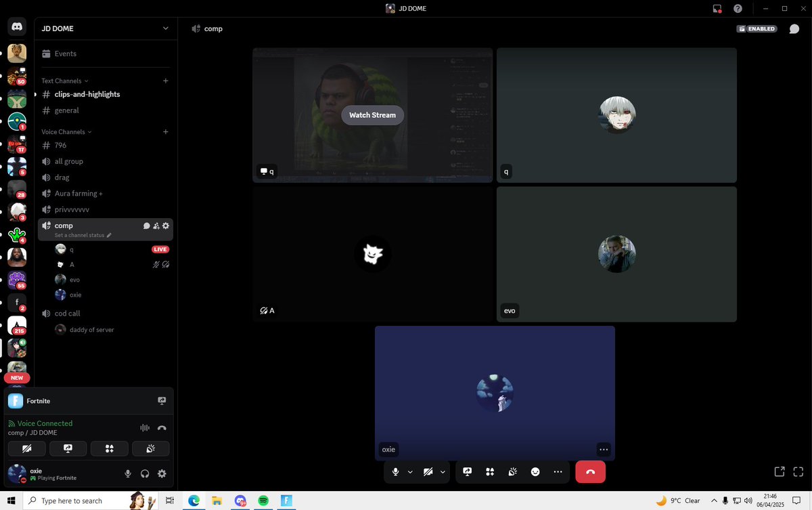Turn on camera from the sidebar voice panel
Image resolution: width=812 pixels, height=510 pixels.
pos(27,448)
